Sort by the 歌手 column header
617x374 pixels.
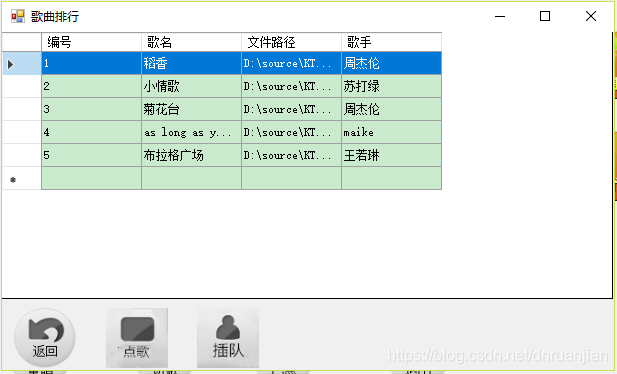pyautogui.click(x=391, y=42)
